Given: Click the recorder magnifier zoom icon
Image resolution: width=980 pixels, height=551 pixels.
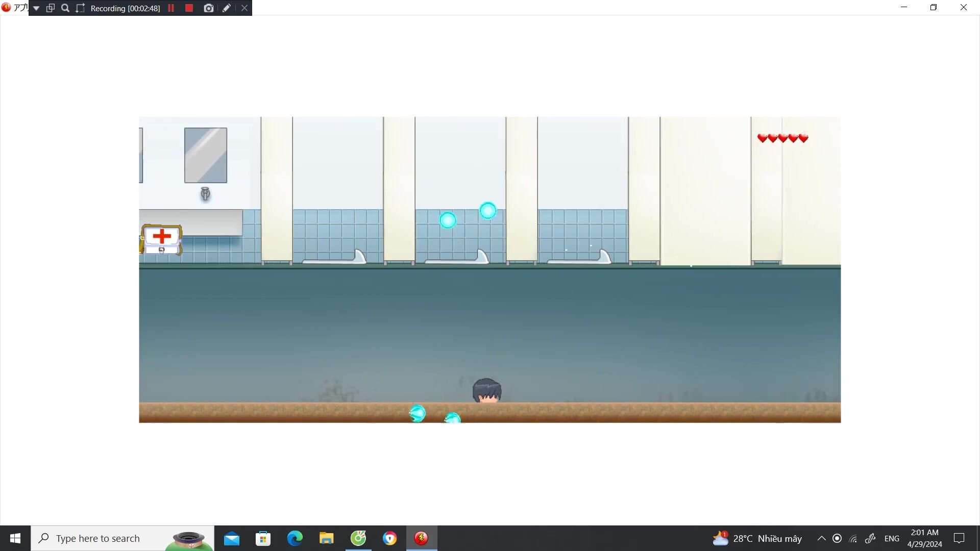Looking at the screenshot, I should 65,8.
